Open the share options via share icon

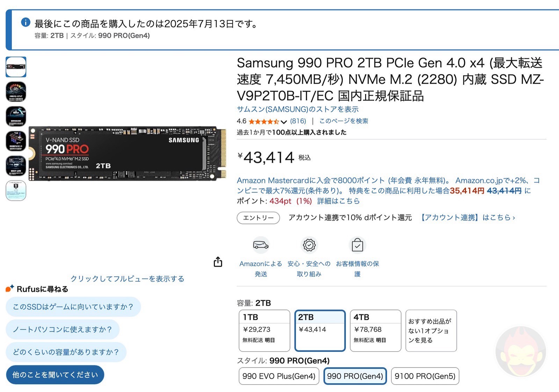[218, 261]
